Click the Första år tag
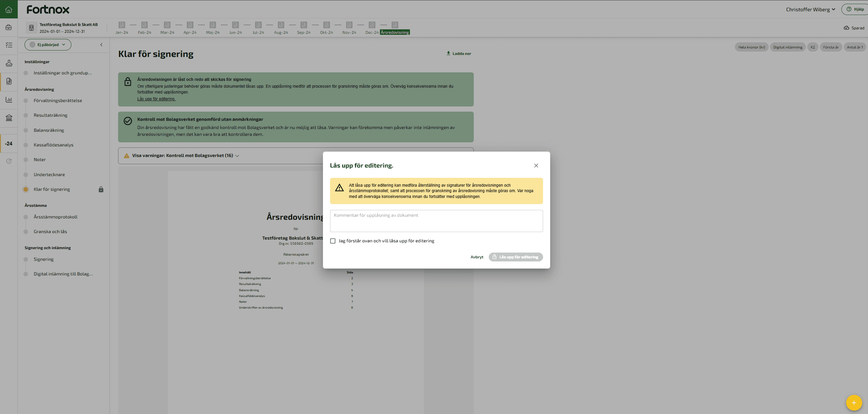Screen dimensions: 868x414 point(831,47)
